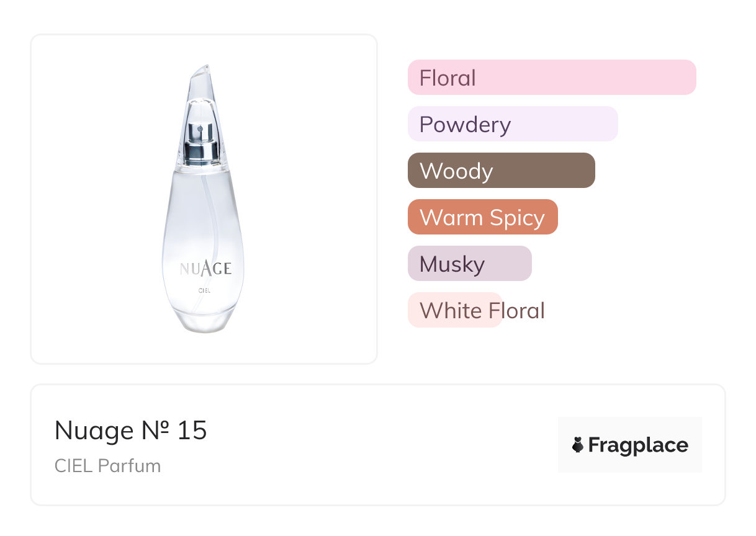Viewport: 756px width, 536px height.
Task: Click the Fragplace wordmark text
Action: click(x=638, y=445)
